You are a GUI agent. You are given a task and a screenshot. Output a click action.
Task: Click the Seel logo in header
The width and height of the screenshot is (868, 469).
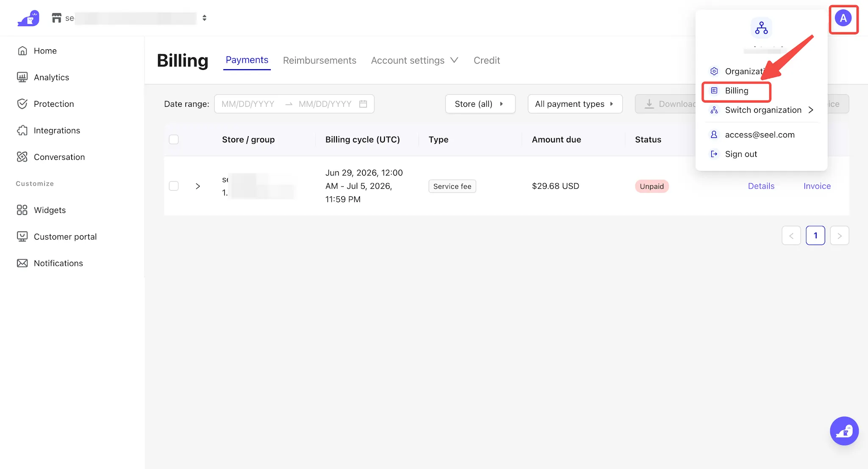pos(28,18)
